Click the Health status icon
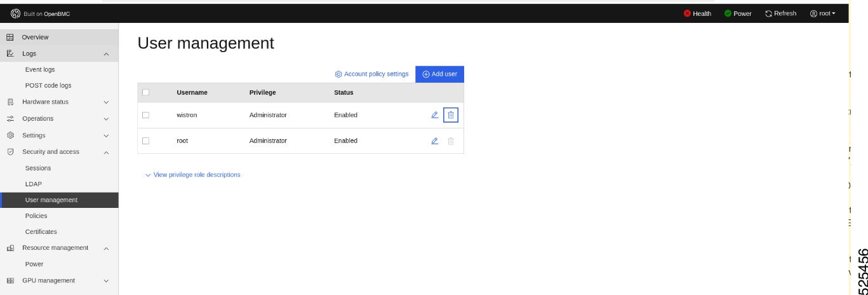The height and width of the screenshot is (295, 868). (687, 13)
